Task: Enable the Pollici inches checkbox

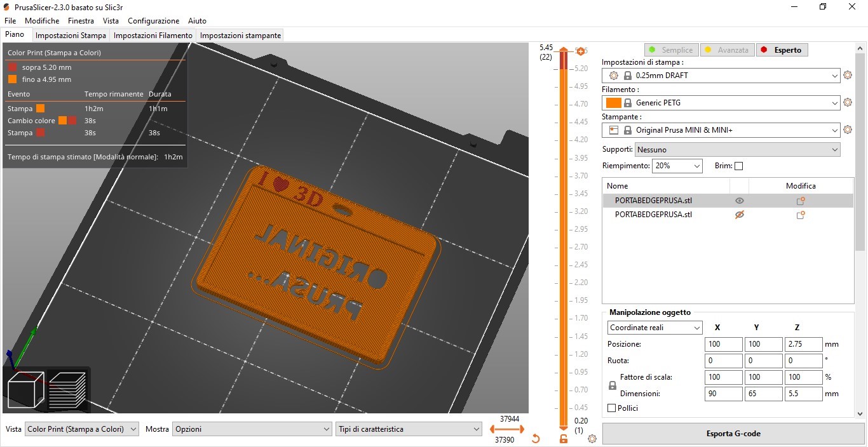Action: click(x=612, y=408)
